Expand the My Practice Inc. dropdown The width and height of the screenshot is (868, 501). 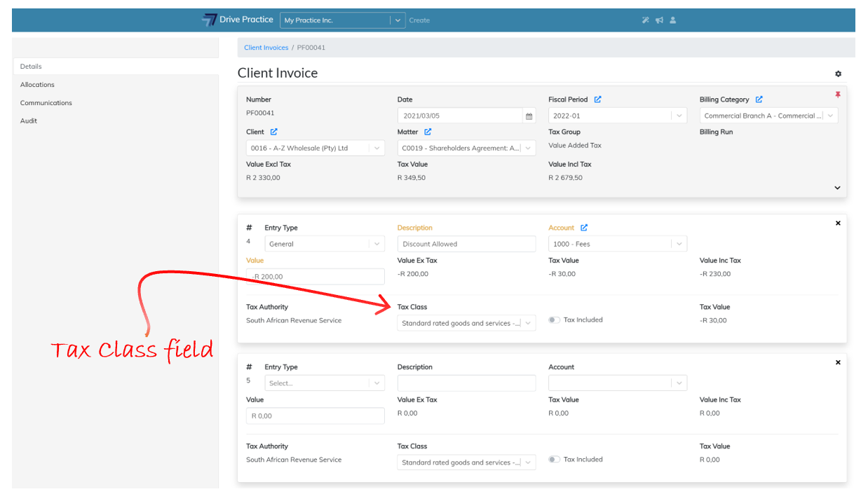[x=398, y=20]
